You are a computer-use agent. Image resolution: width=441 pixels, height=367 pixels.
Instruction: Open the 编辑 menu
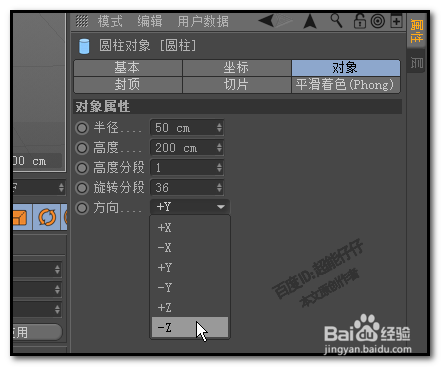pos(150,21)
